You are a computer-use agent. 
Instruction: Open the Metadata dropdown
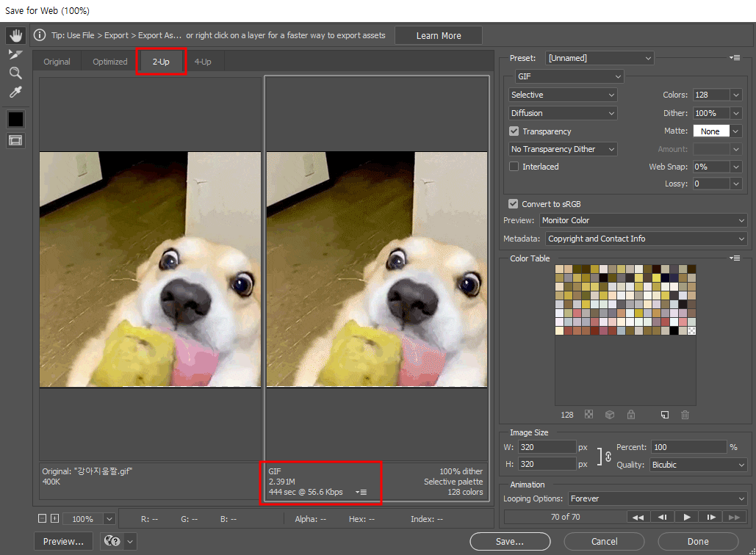coord(646,239)
